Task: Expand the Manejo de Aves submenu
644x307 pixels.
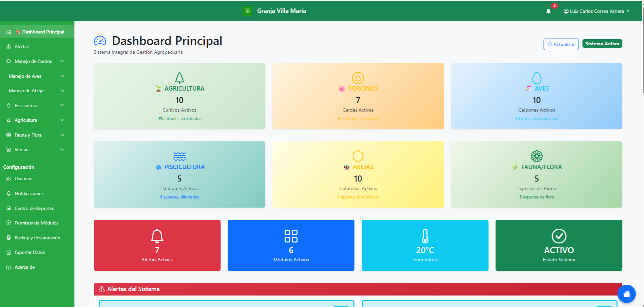Action: pos(37,76)
